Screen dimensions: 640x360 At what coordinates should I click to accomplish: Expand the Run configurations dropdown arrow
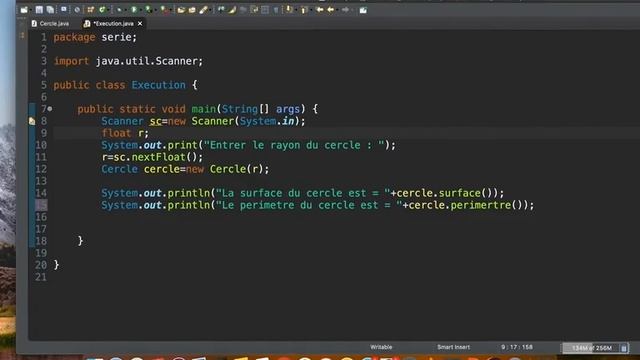[x=140, y=10]
